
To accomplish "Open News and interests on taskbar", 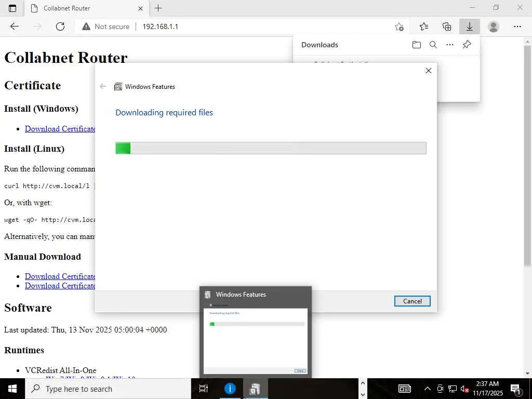I will 404,389.
